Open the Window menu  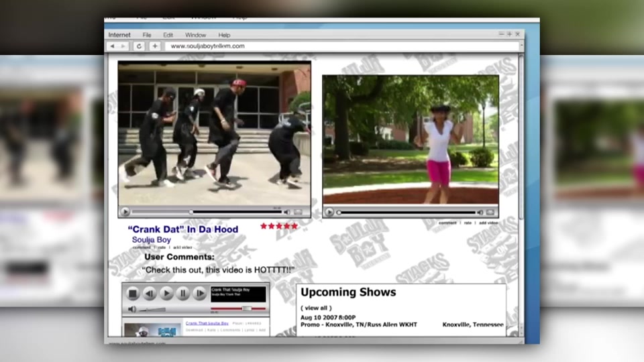tap(195, 35)
